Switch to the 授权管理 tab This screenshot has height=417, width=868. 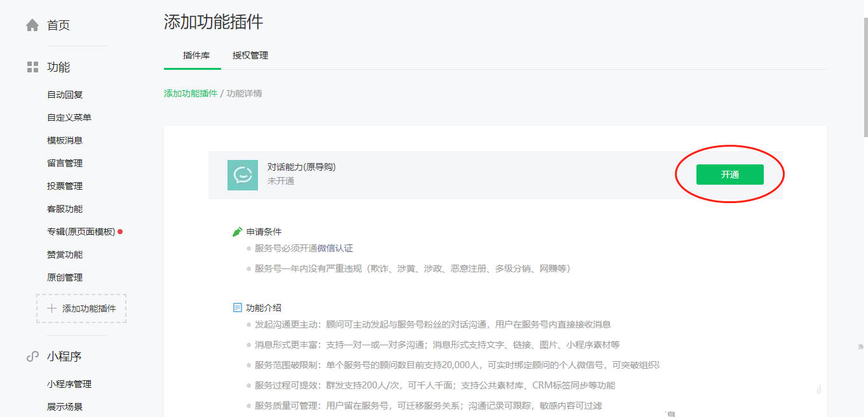[x=251, y=55]
